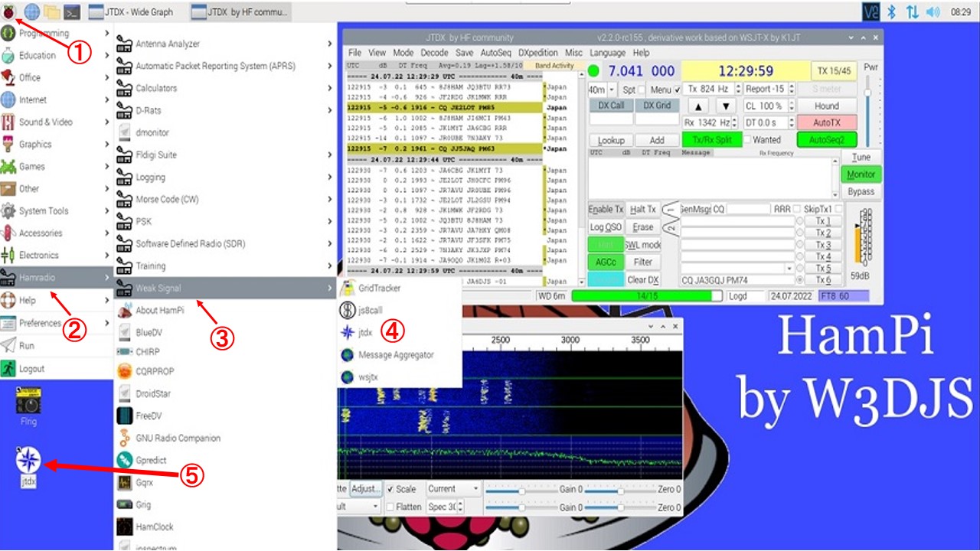Open the Current dropdown in Wide Graph
Screen dimensions: 980x551
453,489
